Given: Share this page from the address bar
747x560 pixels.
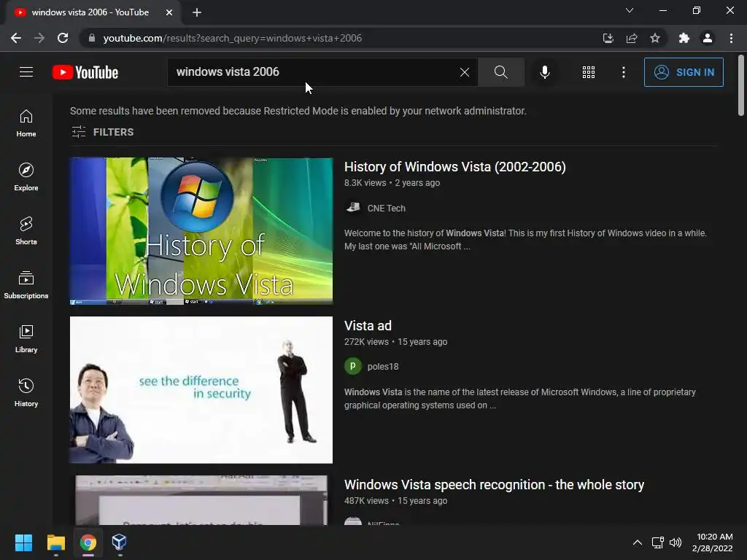Looking at the screenshot, I should 632,38.
